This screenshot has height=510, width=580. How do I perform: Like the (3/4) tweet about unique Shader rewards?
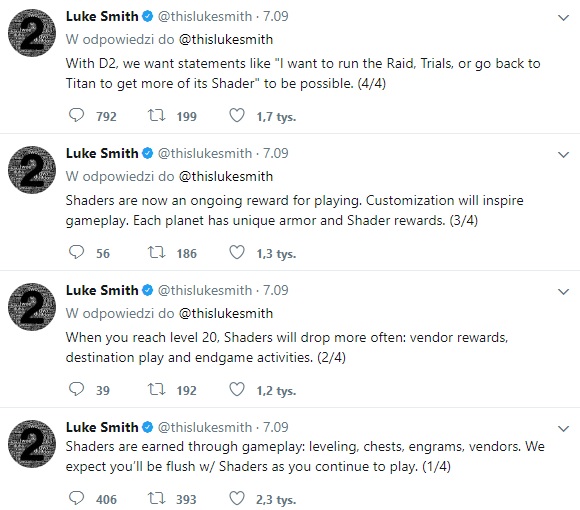[x=237, y=252]
